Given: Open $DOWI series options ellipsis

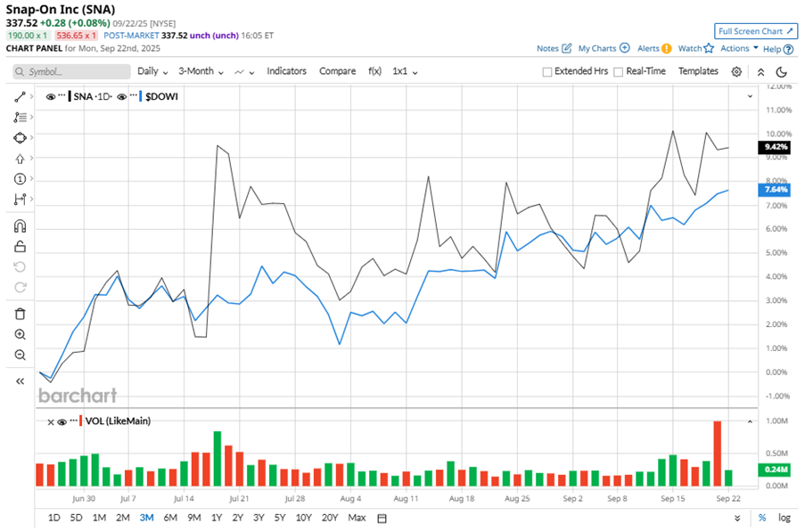Looking at the screenshot, I should point(134,95).
